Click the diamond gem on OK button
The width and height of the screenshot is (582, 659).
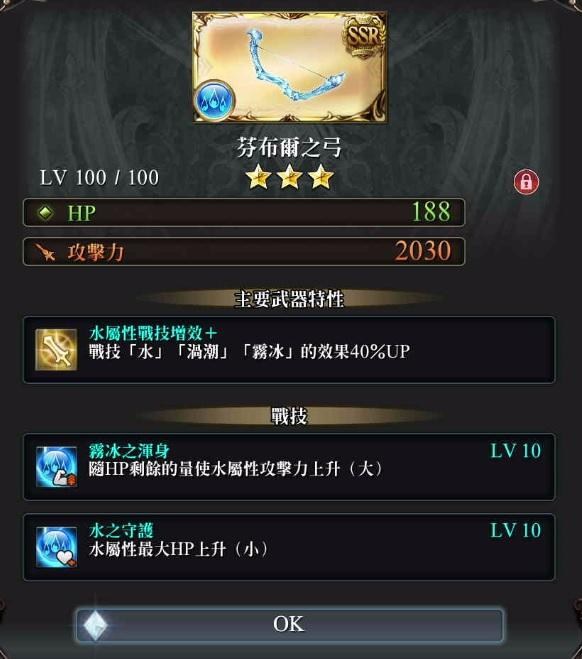(95, 625)
